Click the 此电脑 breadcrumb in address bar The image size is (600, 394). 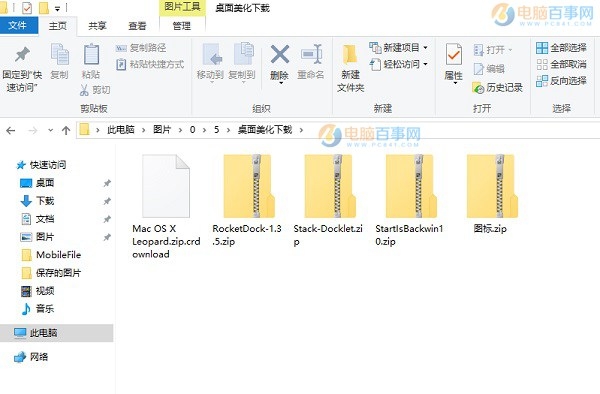tap(121, 130)
